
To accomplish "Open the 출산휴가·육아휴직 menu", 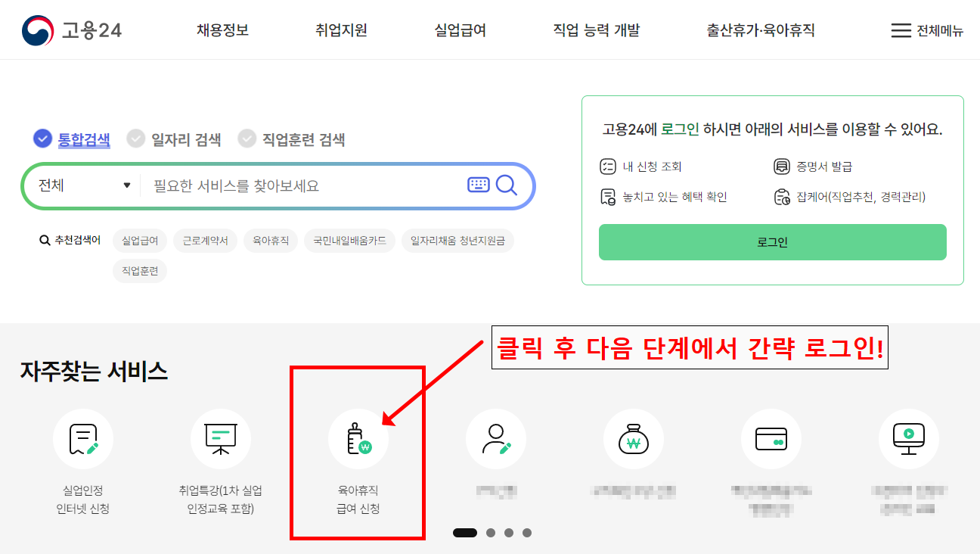I will tap(758, 30).
